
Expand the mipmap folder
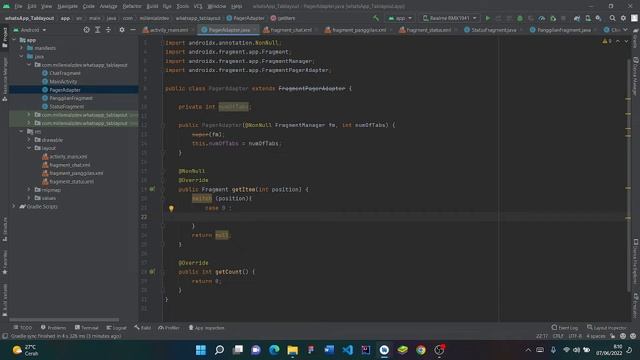click(29, 190)
